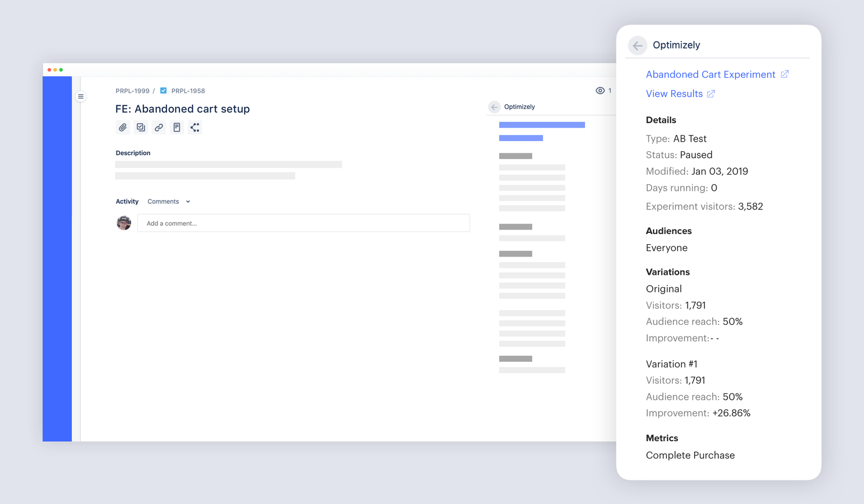Click the watch eye icon
864x504 pixels.
coord(600,91)
